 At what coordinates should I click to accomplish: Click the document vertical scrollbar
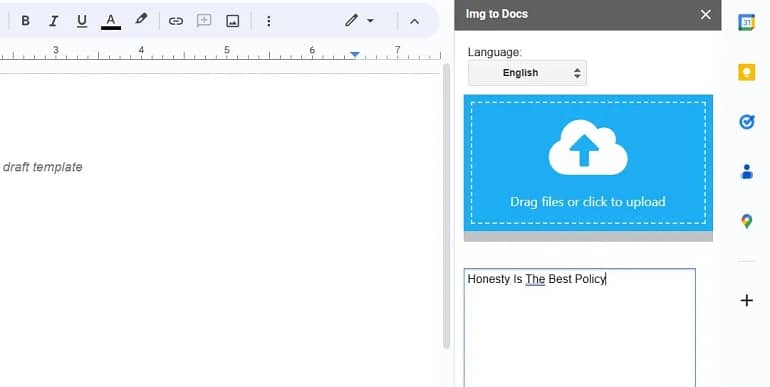[x=446, y=206]
